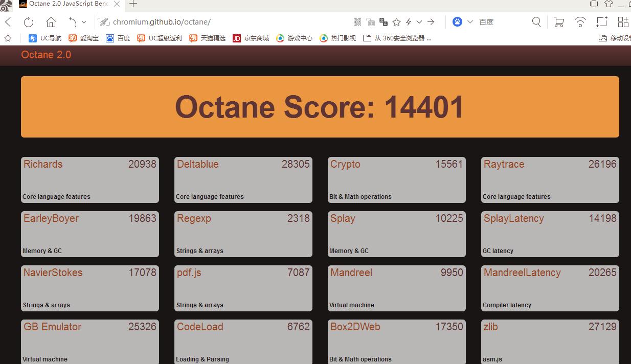This screenshot has height=364, width=631.
Task: Click the Mandreel benchmark name
Action: pos(351,272)
